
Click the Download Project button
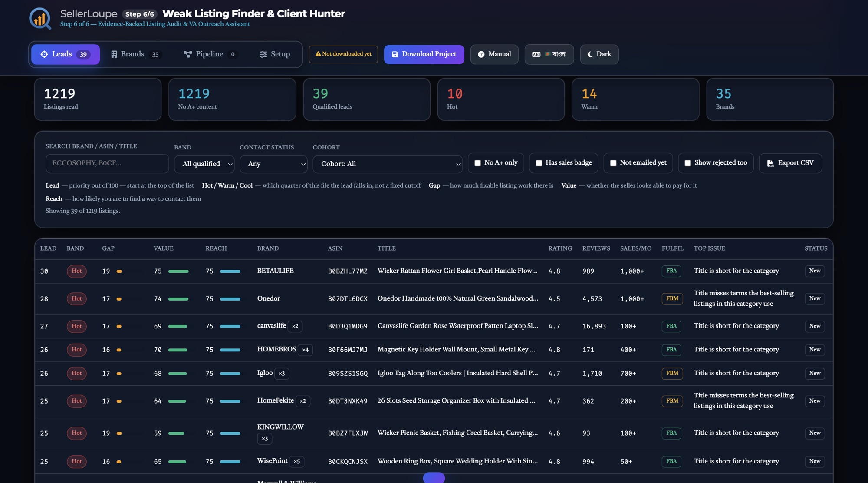tap(424, 54)
